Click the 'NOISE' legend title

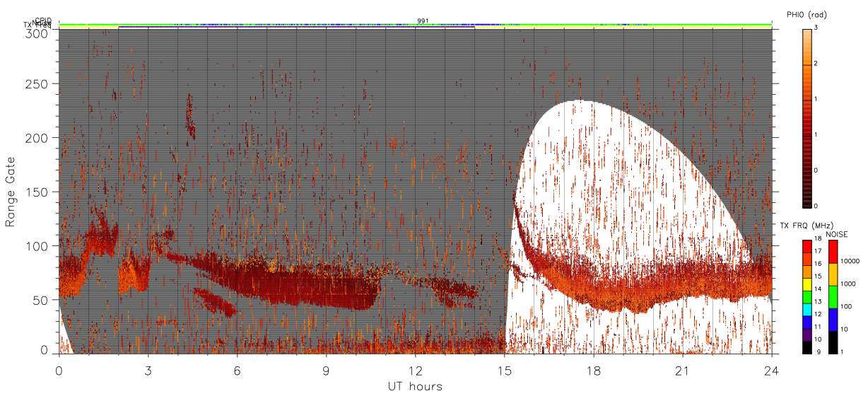838,234
